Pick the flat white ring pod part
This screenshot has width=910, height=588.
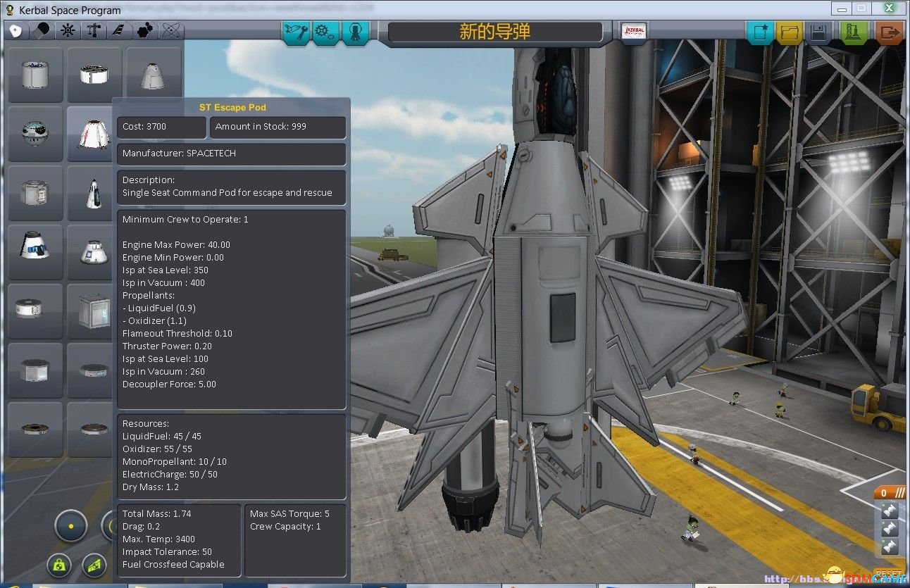94,75
